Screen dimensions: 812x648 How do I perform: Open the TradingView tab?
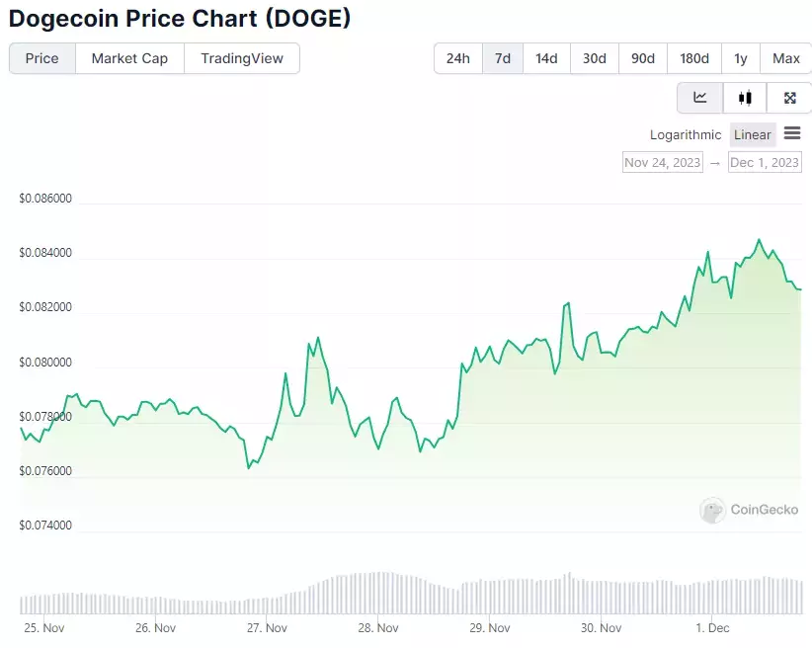(x=242, y=58)
